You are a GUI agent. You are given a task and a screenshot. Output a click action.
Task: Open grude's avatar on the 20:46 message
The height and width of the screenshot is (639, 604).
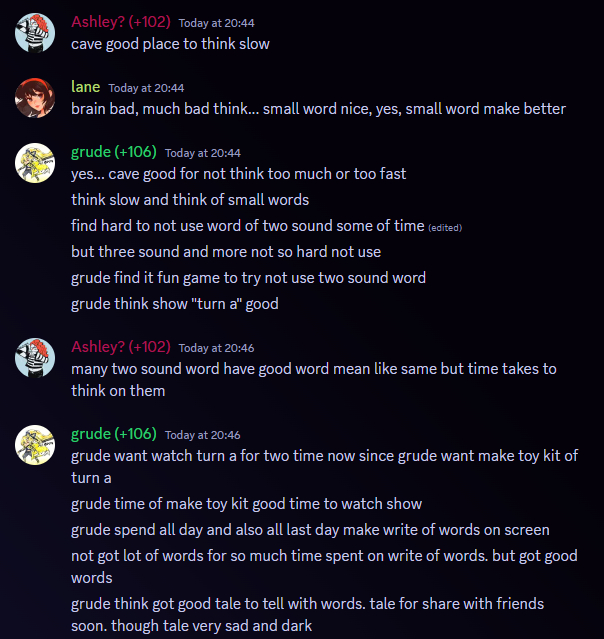[35, 445]
